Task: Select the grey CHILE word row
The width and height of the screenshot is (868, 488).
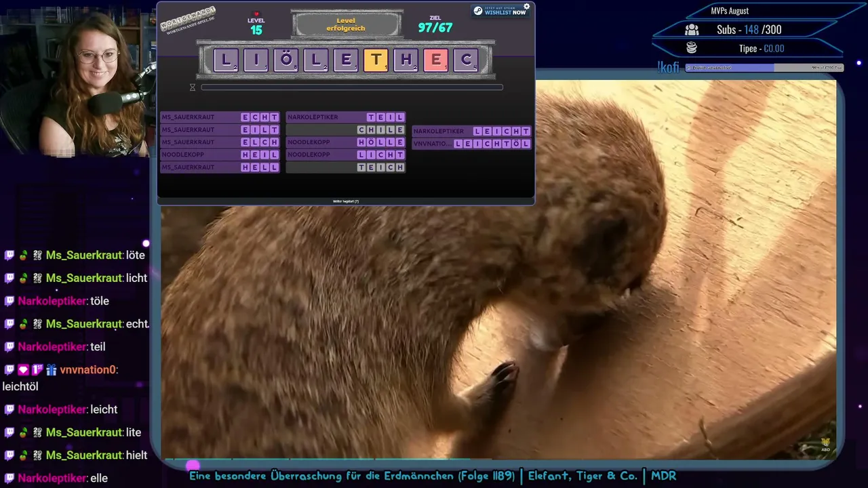Action: 346,129
